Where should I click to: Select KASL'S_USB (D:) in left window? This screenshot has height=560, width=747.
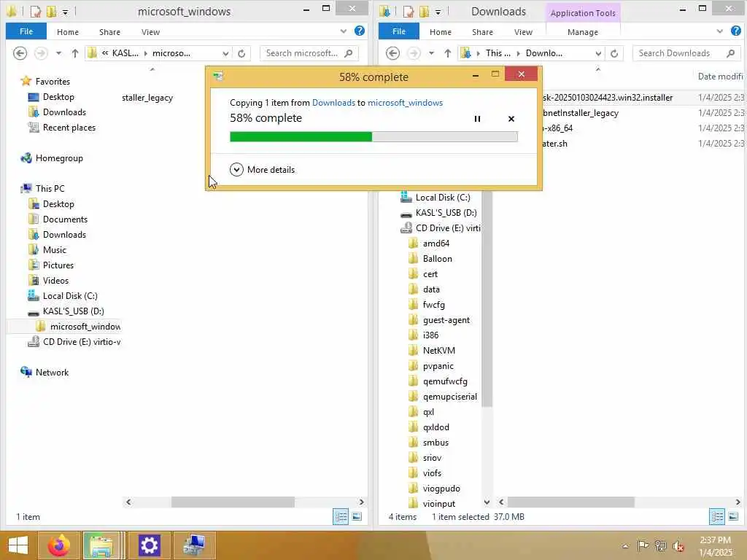(x=66, y=311)
